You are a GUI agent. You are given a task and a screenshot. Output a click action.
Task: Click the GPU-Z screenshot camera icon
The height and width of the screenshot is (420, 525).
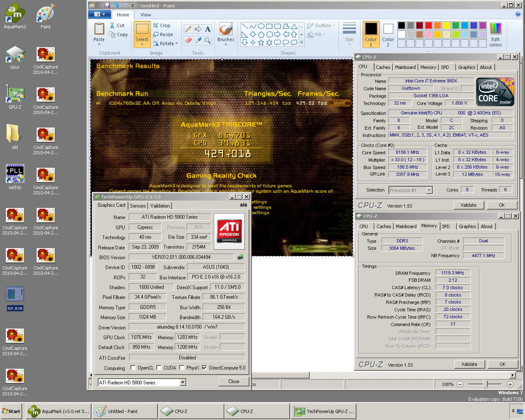tap(243, 205)
